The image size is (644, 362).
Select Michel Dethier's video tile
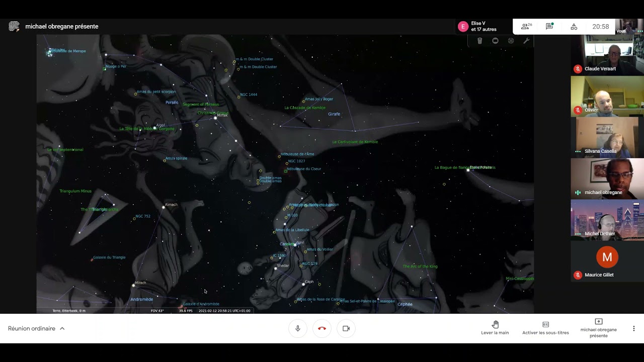[607, 220]
